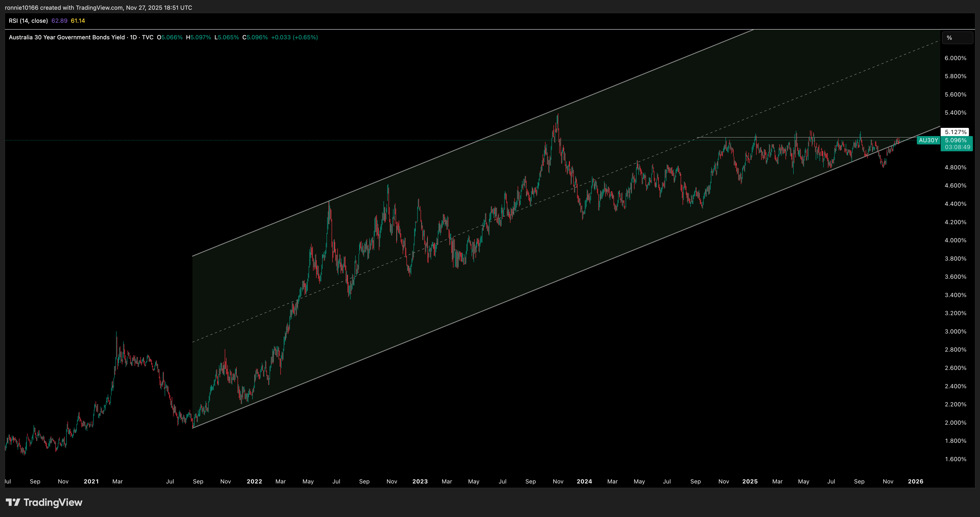Viewport: 980px width, 517px height.
Task: Click the open value O5.066%
Action: tap(170, 37)
